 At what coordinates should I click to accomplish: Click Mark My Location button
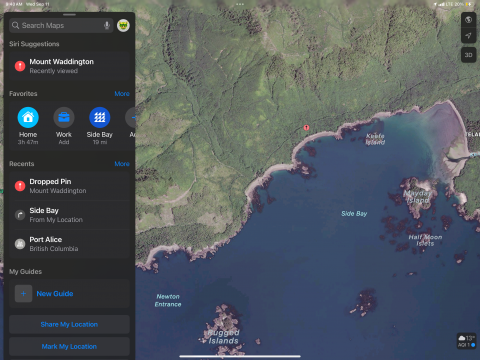[69, 346]
